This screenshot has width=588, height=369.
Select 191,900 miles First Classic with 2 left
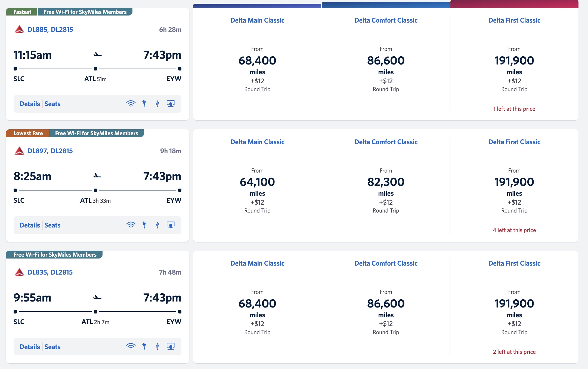click(x=514, y=312)
